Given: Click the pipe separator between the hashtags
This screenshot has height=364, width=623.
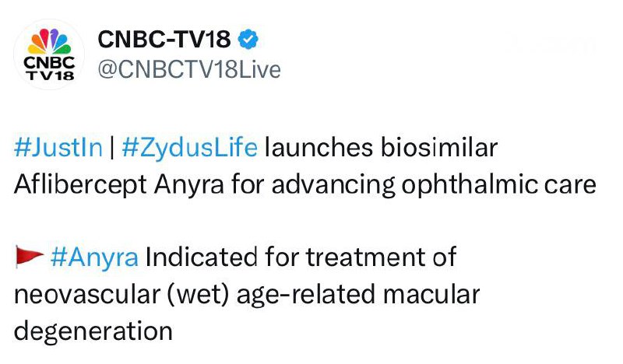Looking at the screenshot, I should [111, 148].
